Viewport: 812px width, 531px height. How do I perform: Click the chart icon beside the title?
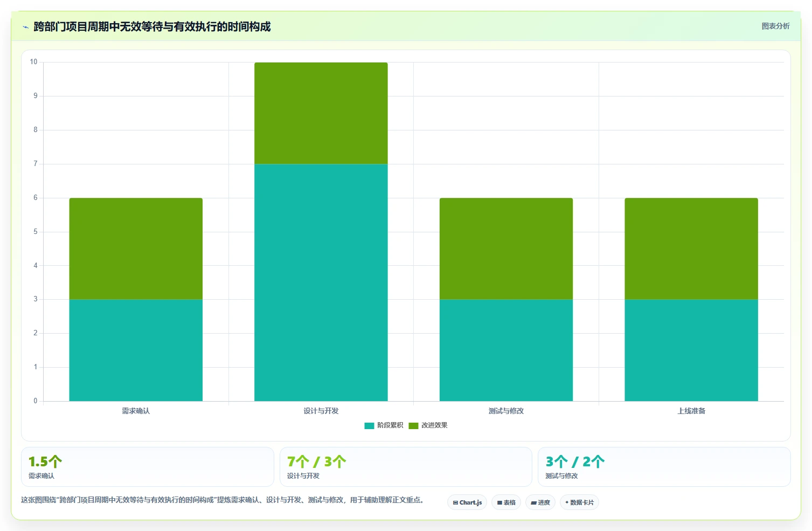click(x=25, y=27)
